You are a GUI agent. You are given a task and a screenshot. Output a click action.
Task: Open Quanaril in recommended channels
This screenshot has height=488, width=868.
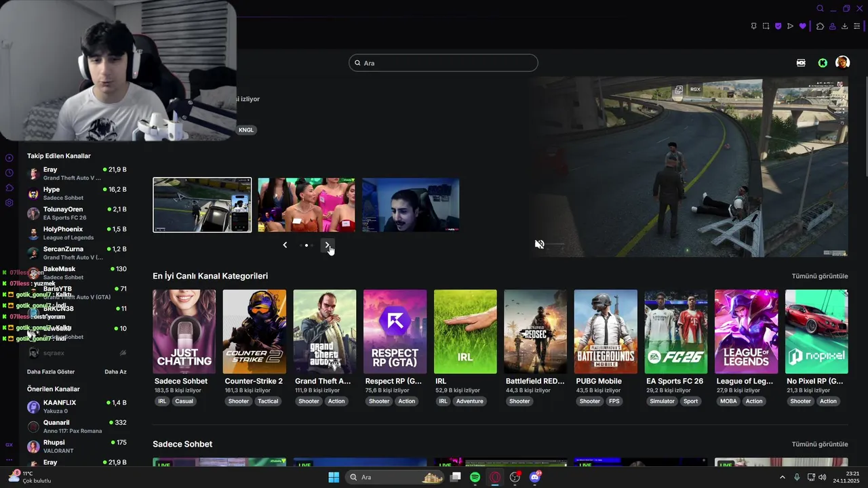tap(77, 426)
